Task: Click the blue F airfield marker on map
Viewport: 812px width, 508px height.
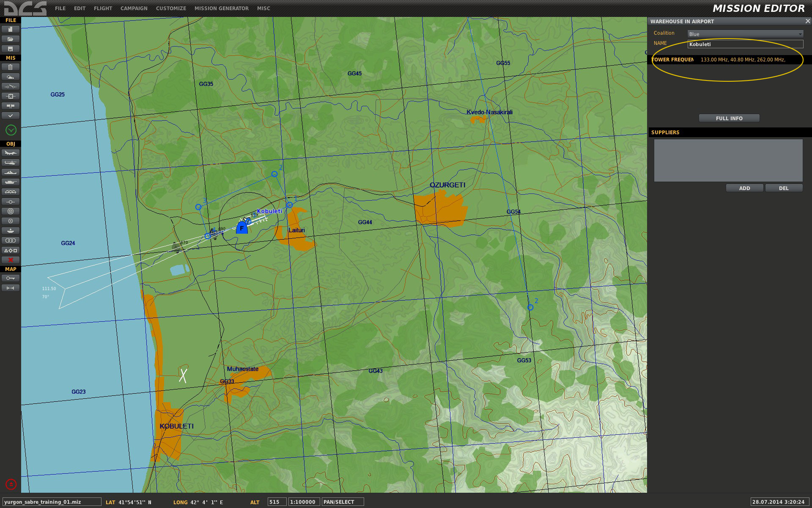Action: pyautogui.click(x=241, y=227)
